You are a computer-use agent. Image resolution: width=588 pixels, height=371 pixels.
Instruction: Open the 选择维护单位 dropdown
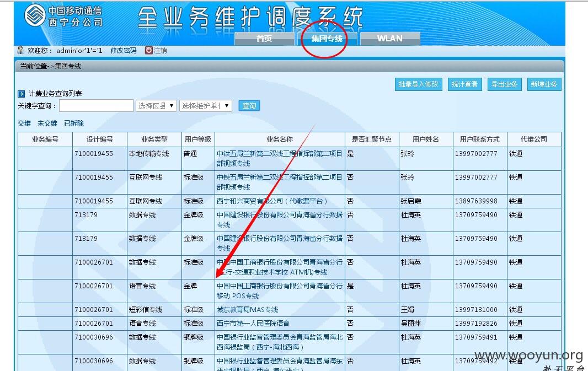(206, 106)
